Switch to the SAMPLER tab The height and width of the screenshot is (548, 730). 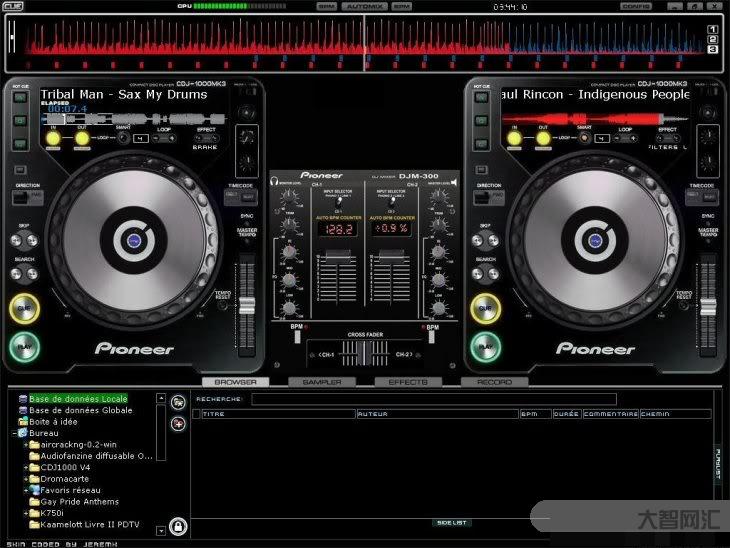click(322, 382)
